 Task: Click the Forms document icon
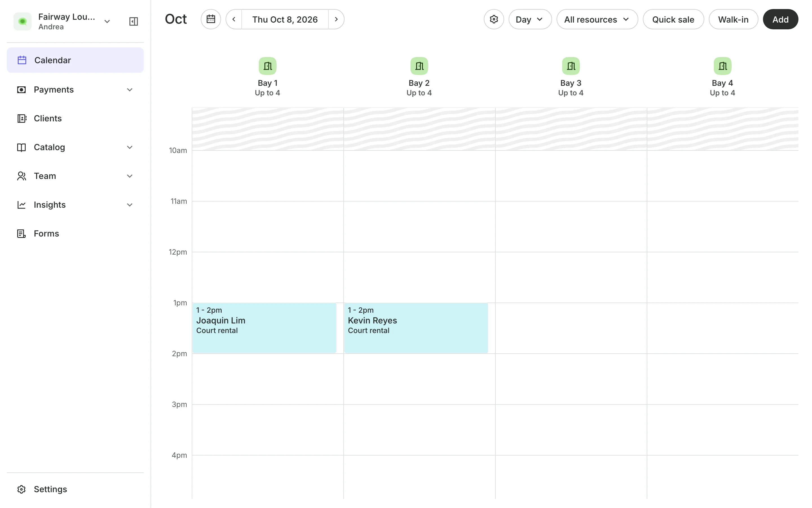point(21,233)
